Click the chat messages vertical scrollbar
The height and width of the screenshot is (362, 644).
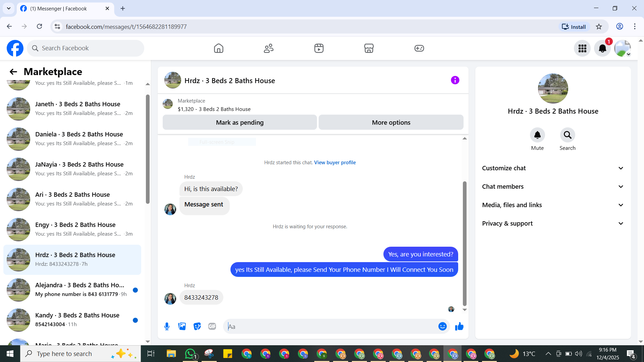[x=465, y=243]
